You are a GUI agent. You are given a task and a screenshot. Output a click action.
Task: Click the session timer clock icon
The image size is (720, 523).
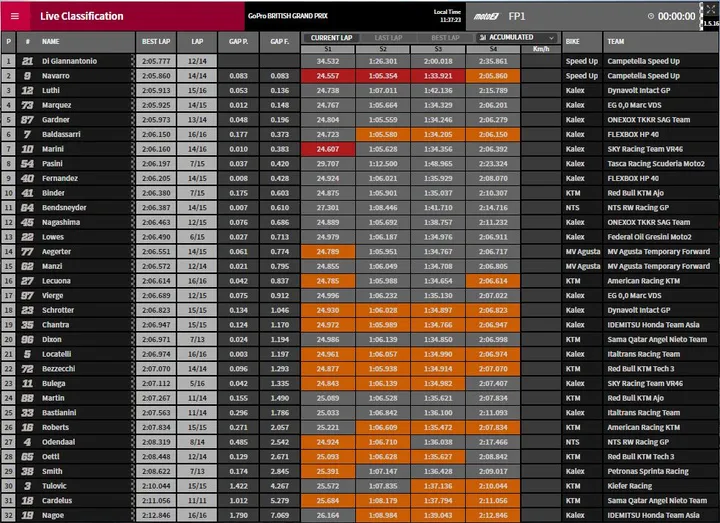pos(651,16)
